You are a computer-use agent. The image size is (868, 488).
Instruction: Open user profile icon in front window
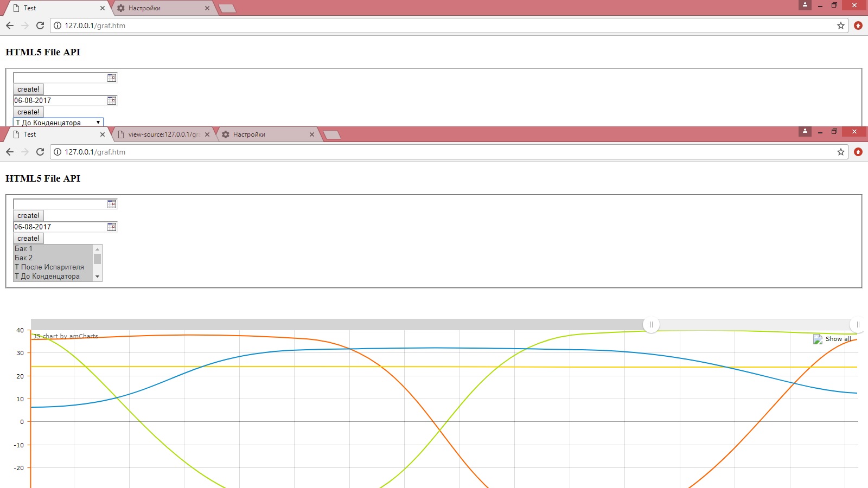pyautogui.click(x=805, y=131)
